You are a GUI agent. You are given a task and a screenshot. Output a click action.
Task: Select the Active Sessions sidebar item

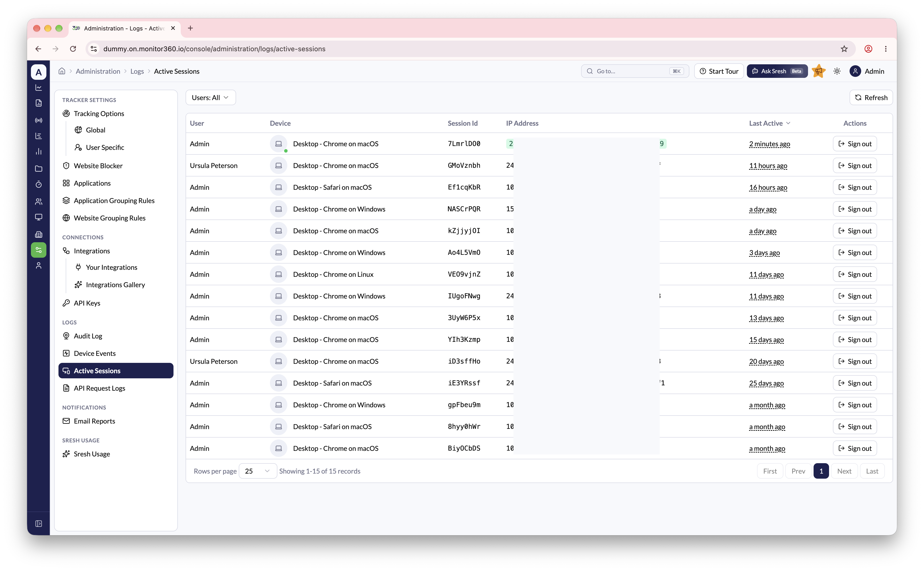coord(116,370)
